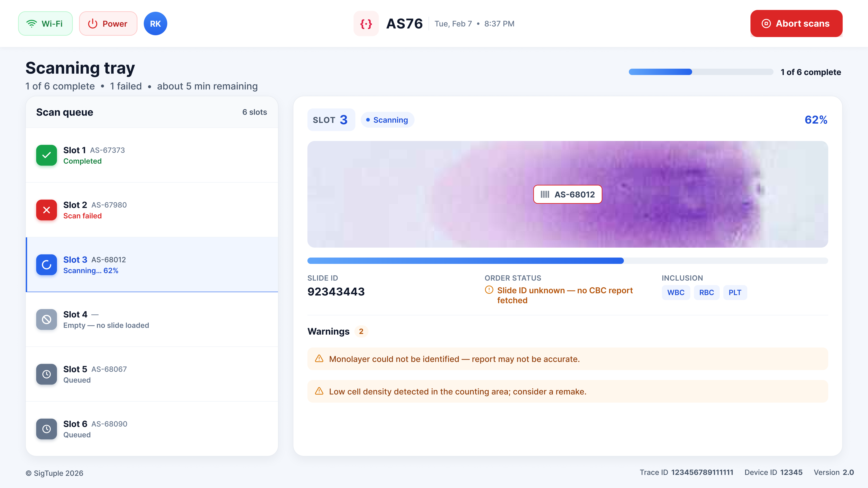The width and height of the screenshot is (868, 488).
Task: Open the RK user avatar menu
Action: pyautogui.click(x=155, y=23)
